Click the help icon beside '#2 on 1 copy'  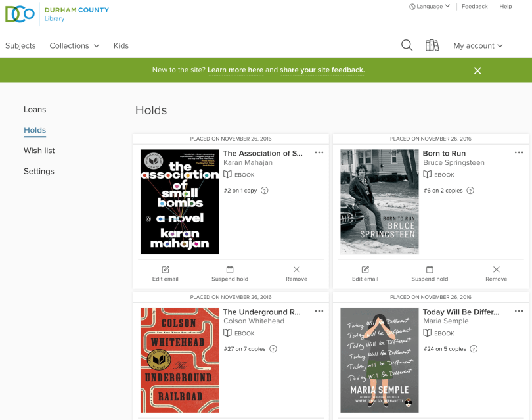tap(265, 191)
